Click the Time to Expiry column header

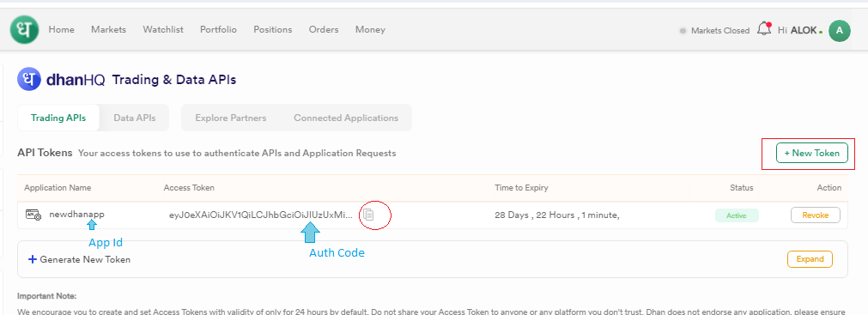521,188
